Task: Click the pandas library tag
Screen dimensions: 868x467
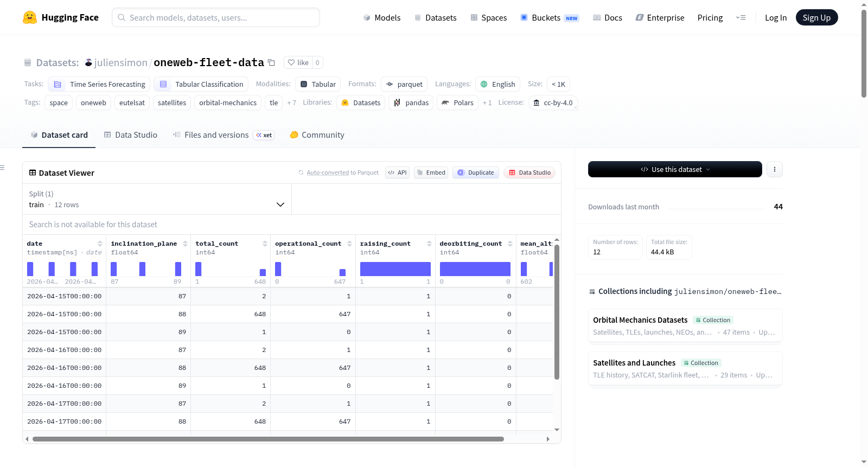Action: click(411, 103)
